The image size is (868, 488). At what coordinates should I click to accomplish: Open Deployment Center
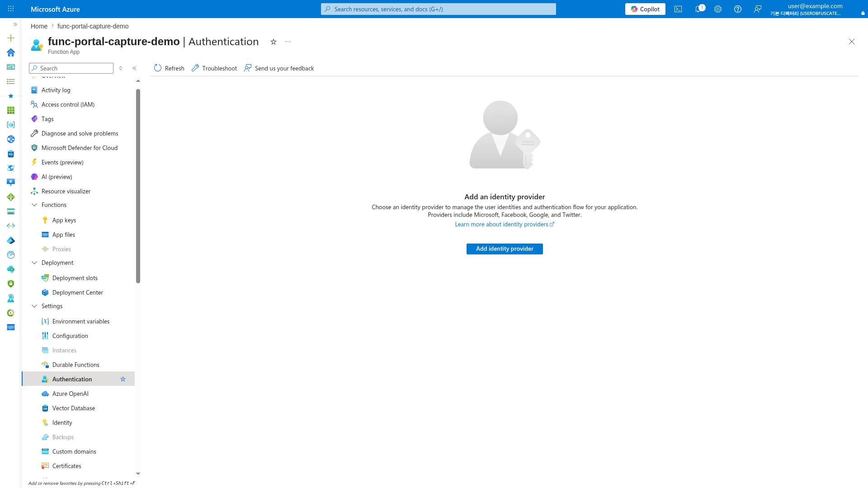coord(78,292)
